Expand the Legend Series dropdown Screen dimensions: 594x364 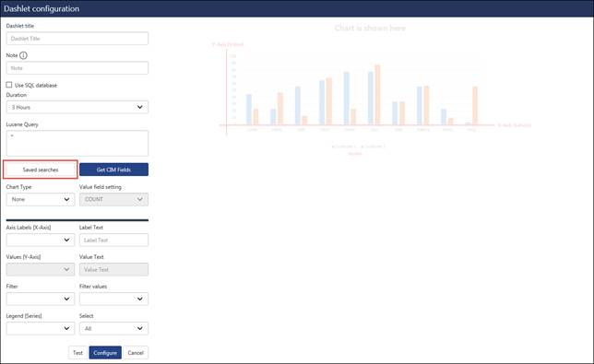pyautogui.click(x=41, y=328)
